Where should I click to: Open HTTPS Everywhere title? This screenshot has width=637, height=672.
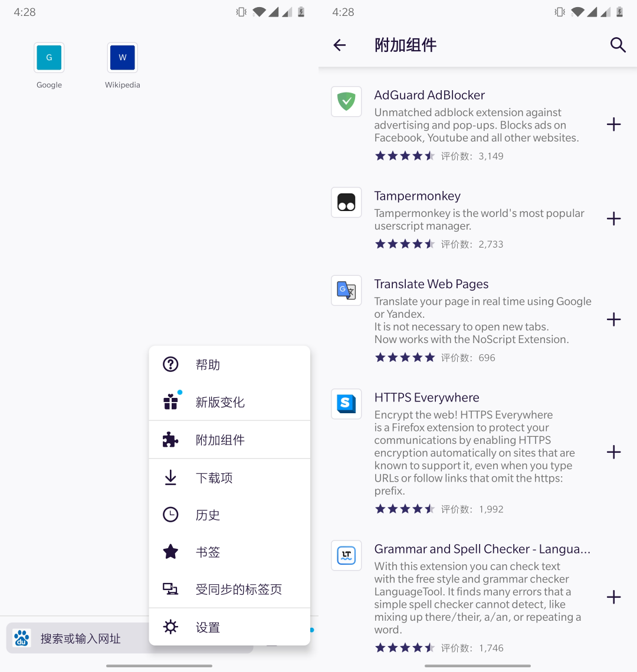(426, 397)
